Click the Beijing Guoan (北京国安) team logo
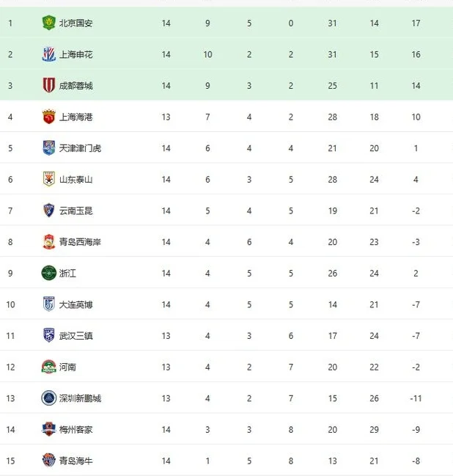This screenshot has width=453, height=476. pos(48,23)
